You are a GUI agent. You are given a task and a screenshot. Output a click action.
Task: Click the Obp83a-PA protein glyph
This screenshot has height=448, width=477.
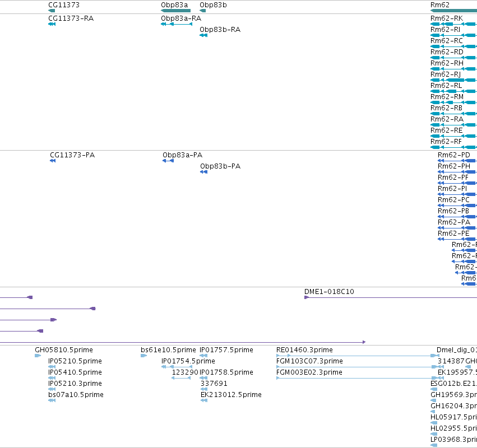click(x=168, y=161)
